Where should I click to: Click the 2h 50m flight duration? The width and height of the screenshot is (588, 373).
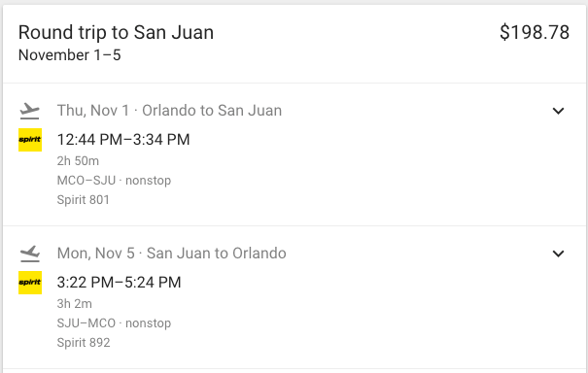(78, 161)
